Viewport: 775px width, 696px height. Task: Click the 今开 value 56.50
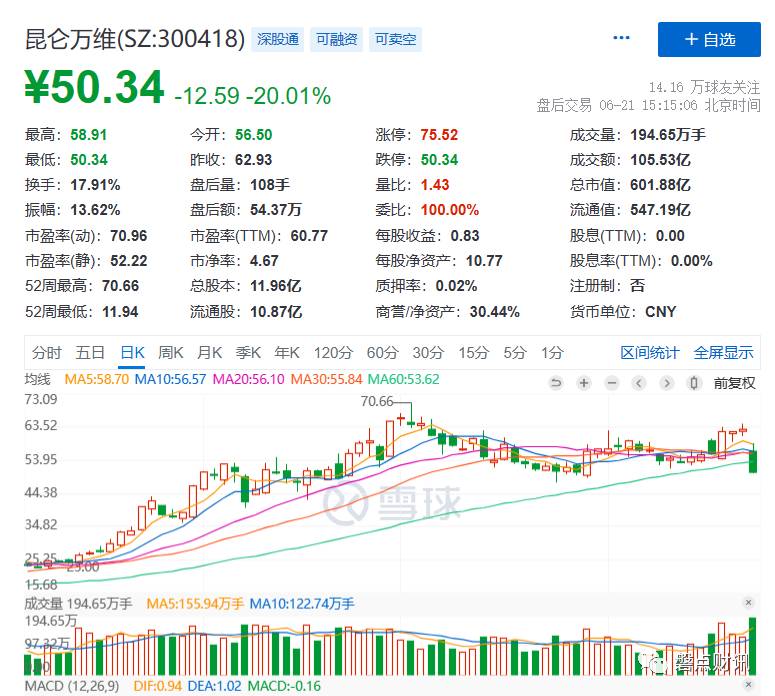coord(254,134)
